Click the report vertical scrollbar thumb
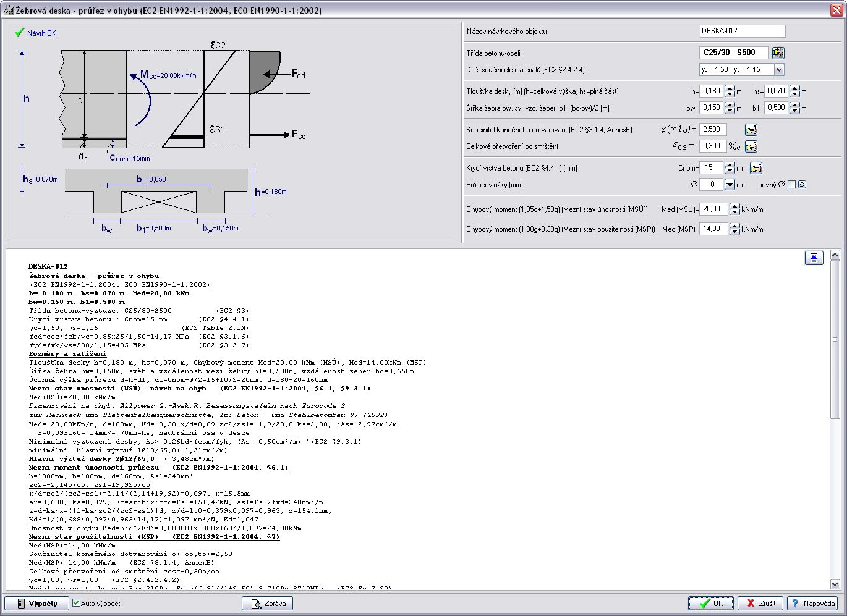 click(835, 340)
